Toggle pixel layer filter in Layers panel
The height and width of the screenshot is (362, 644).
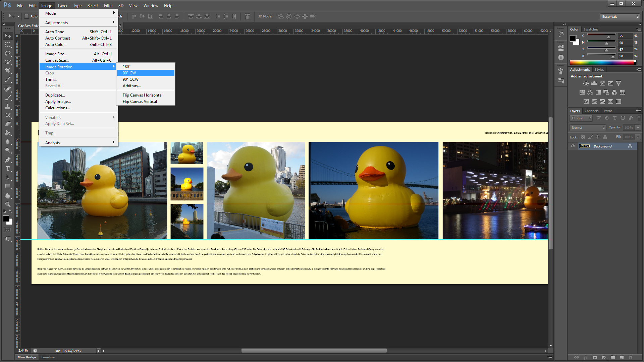click(599, 118)
